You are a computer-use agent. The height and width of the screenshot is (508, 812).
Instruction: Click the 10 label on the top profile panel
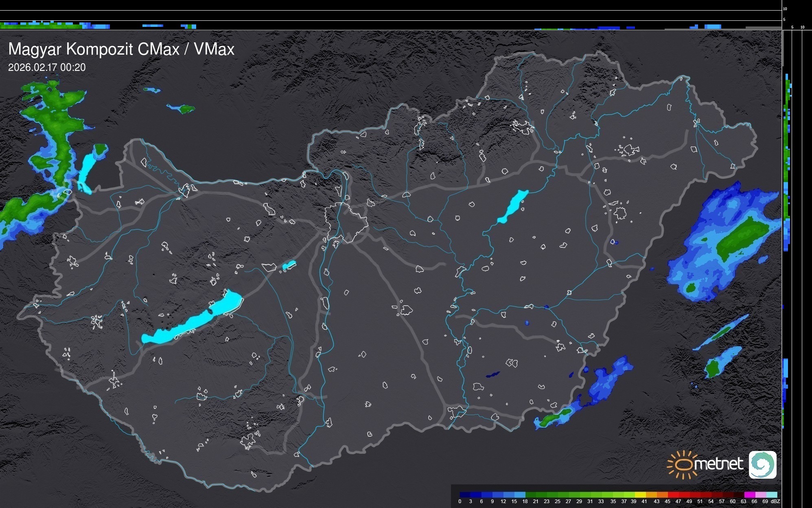coord(785,9)
